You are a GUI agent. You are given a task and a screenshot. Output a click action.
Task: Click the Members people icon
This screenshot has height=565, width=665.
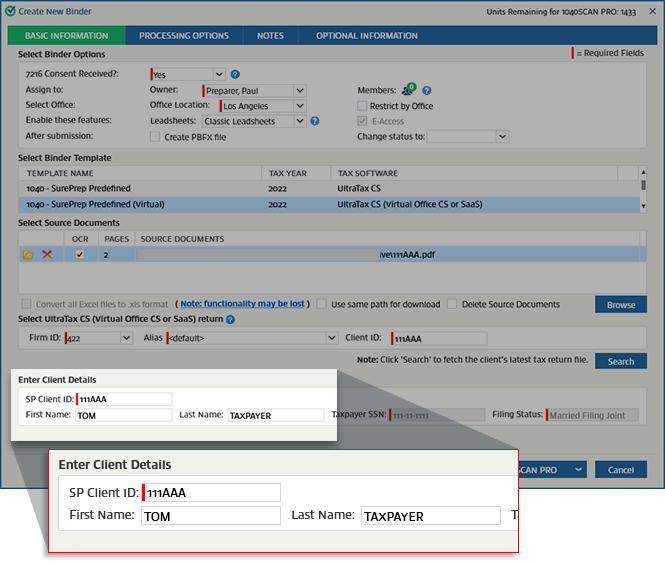(x=408, y=90)
